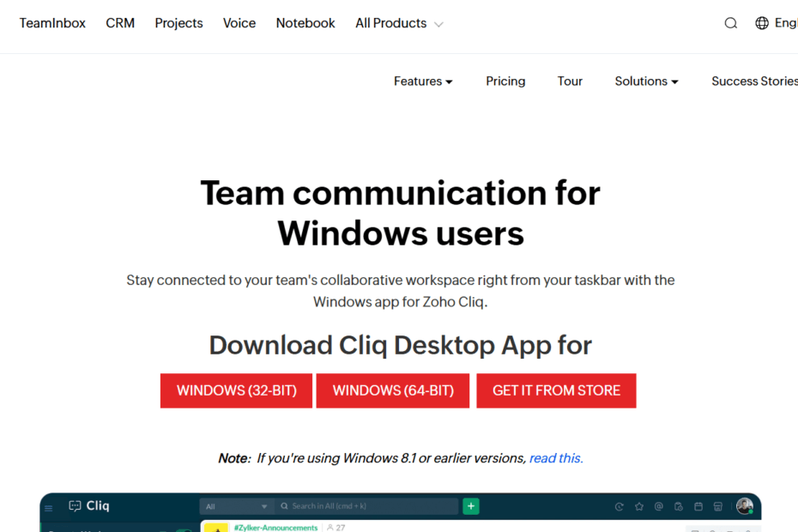Expand the Features dropdown menu
798x532 pixels.
tap(422, 81)
